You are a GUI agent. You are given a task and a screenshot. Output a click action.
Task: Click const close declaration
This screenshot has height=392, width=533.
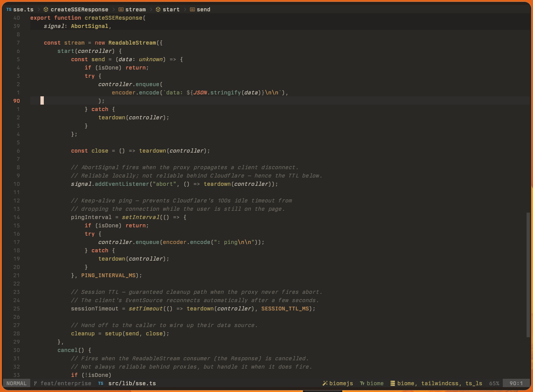pyautogui.click(x=90, y=151)
